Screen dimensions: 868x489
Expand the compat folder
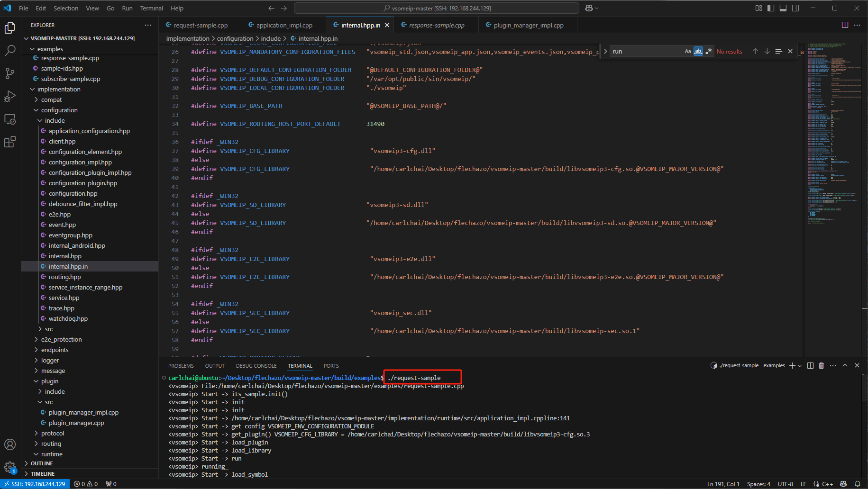click(36, 100)
